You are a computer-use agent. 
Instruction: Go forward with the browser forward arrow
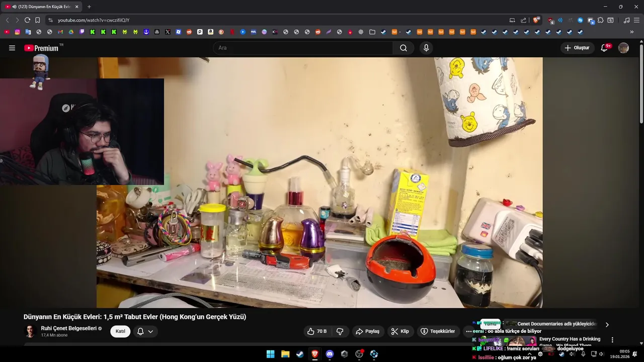point(17,20)
